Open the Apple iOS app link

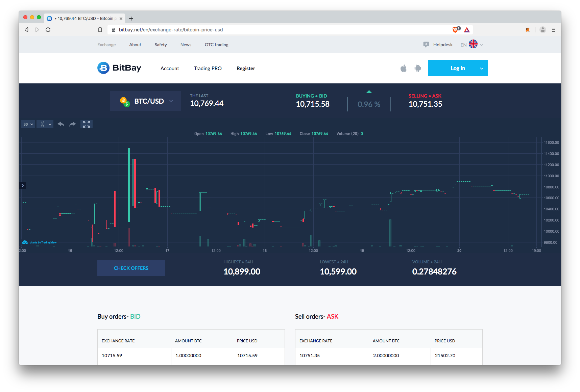point(404,69)
